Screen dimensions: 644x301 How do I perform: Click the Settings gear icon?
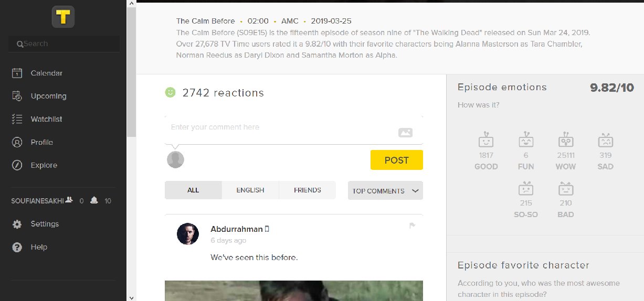click(17, 224)
